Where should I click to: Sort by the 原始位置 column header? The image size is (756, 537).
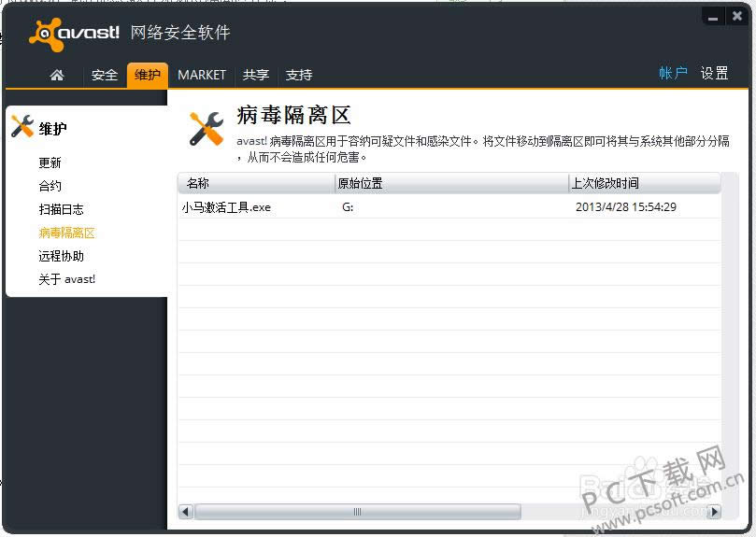(x=451, y=183)
